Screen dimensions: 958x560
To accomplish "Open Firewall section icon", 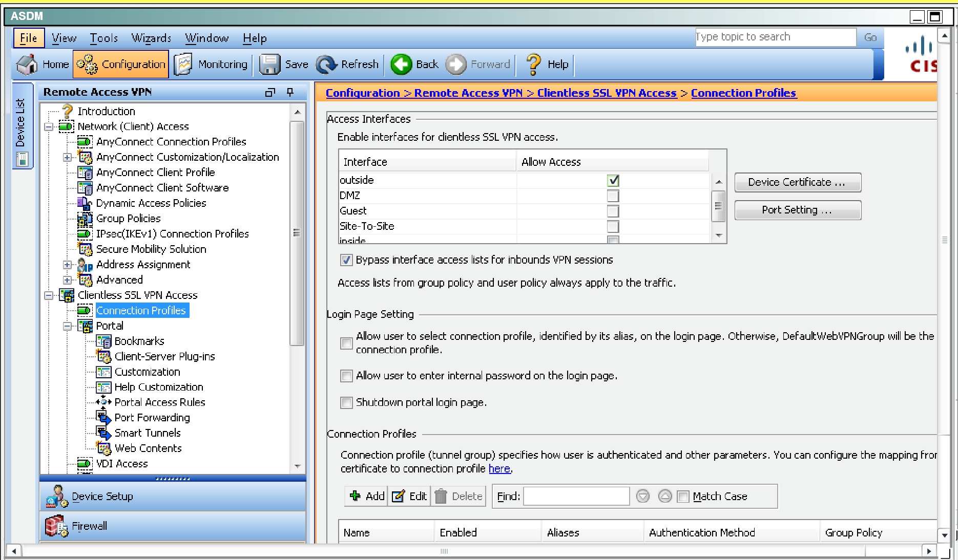I will 56,526.
